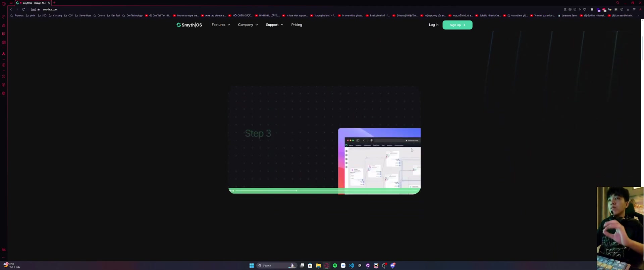Open GitHub Desktop from the taskbar
Screen dimensions: 644x270
click(x=368, y=265)
